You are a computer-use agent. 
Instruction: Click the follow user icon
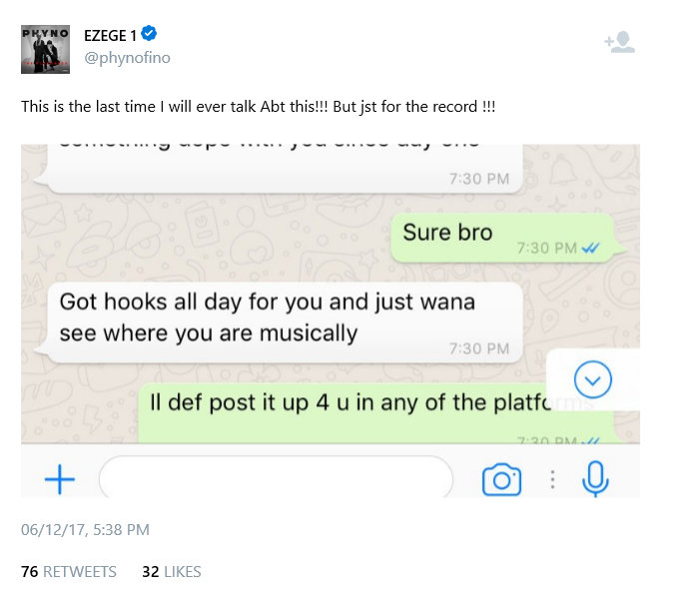(619, 43)
